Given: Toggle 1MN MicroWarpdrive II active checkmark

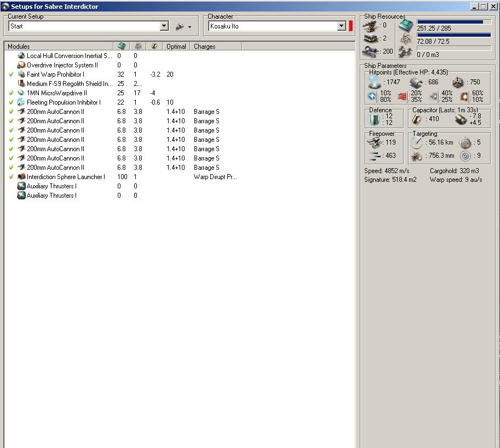Looking at the screenshot, I should pos(11,93).
